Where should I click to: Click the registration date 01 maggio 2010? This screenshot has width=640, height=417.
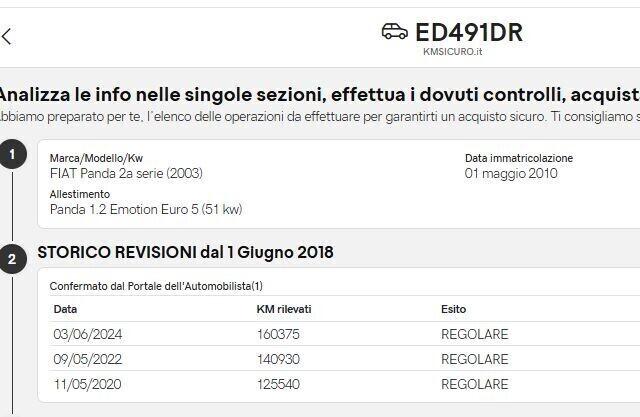click(511, 173)
